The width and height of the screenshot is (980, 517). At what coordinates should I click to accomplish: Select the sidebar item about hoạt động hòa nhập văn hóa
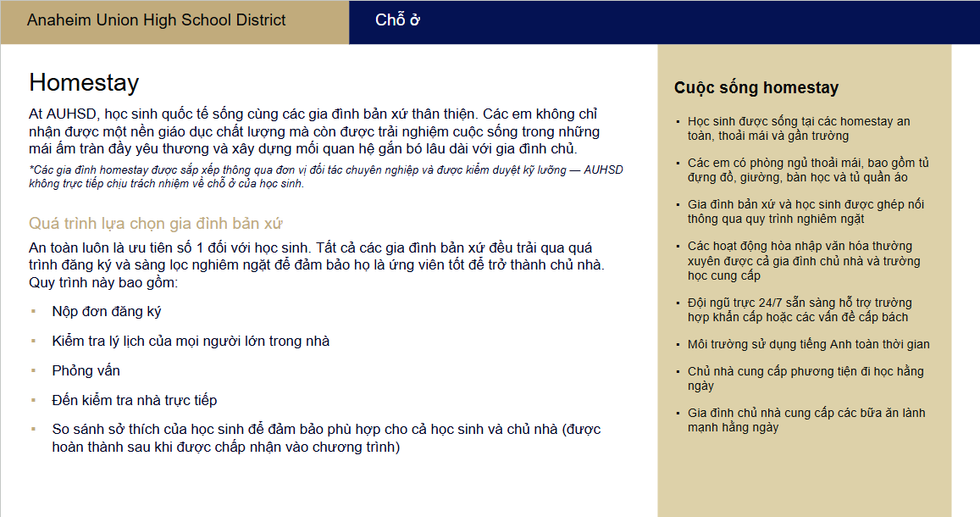click(x=805, y=260)
